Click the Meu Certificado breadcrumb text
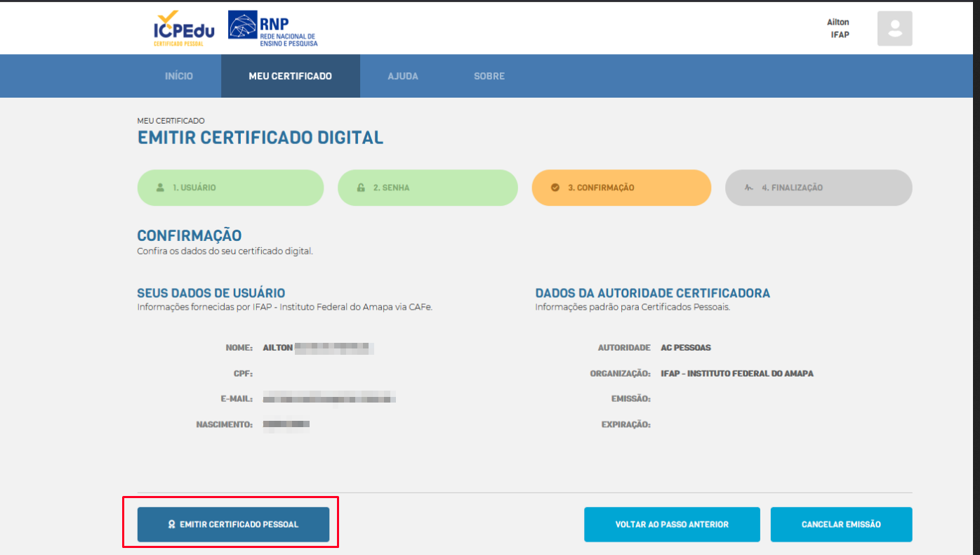The image size is (980, 555). (x=171, y=121)
